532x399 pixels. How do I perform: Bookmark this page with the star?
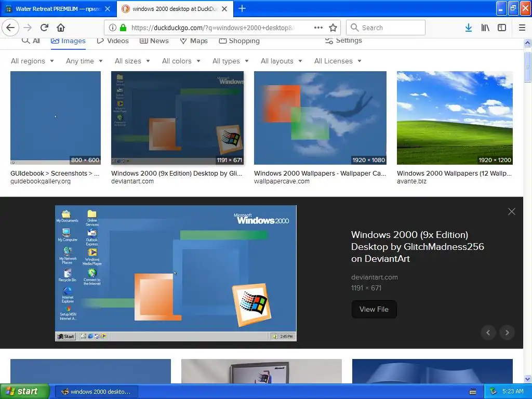tap(333, 28)
